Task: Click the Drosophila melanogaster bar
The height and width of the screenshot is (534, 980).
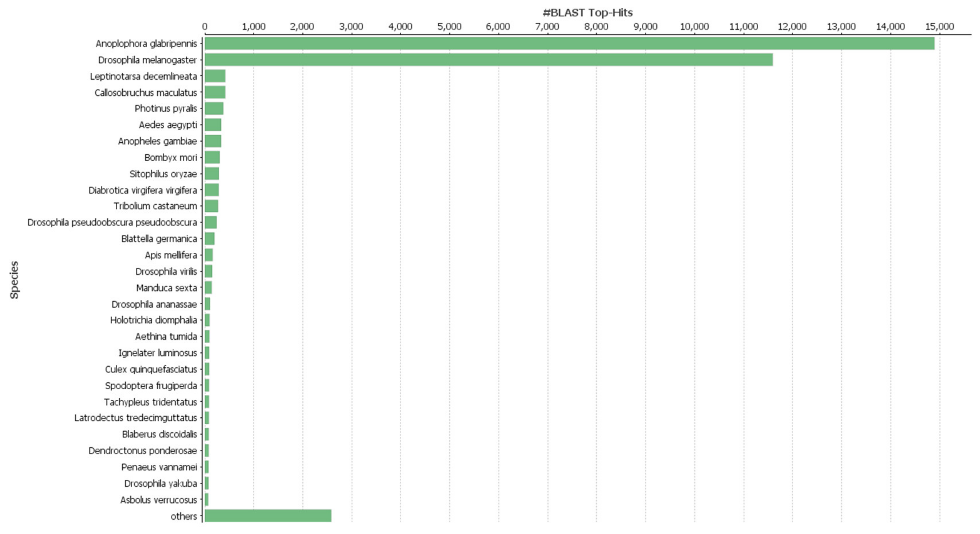Action: [489, 60]
